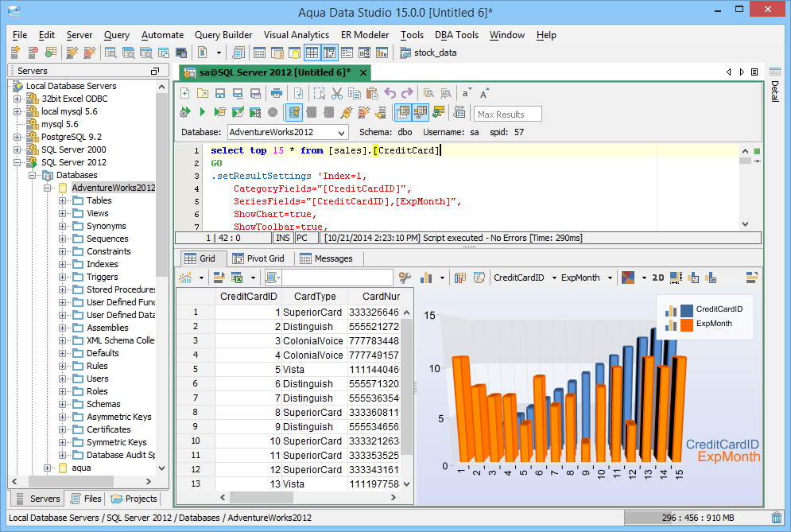The height and width of the screenshot is (532, 791).
Task: Click the chart color palette swatch
Action: [628, 278]
